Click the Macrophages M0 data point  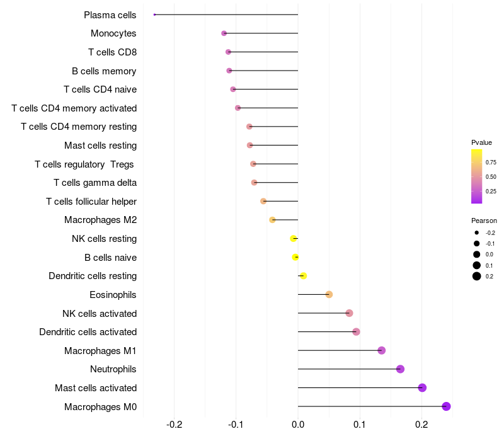pyautogui.click(x=447, y=406)
